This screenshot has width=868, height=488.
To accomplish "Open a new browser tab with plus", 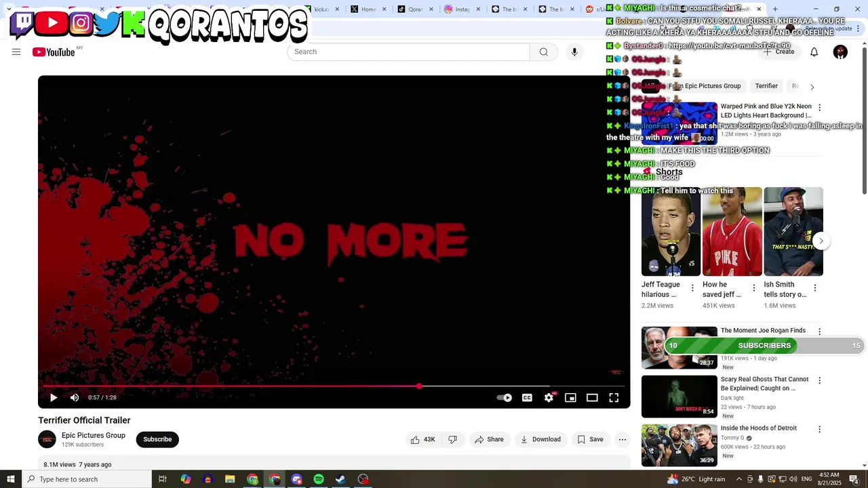I will pyautogui.click(x=775, y=9).
